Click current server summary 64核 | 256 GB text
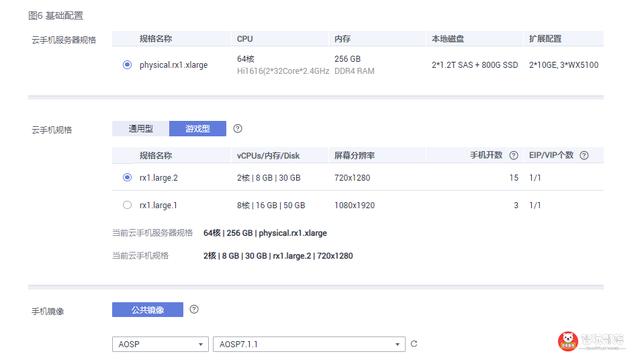 (265, 233)
